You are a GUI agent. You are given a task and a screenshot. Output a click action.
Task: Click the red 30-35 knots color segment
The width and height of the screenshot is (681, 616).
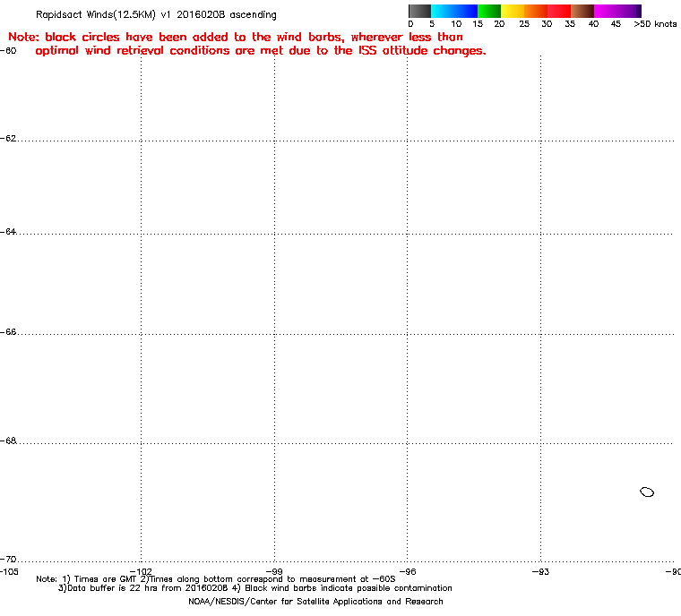pyautogui.click(x=559, y=11)
